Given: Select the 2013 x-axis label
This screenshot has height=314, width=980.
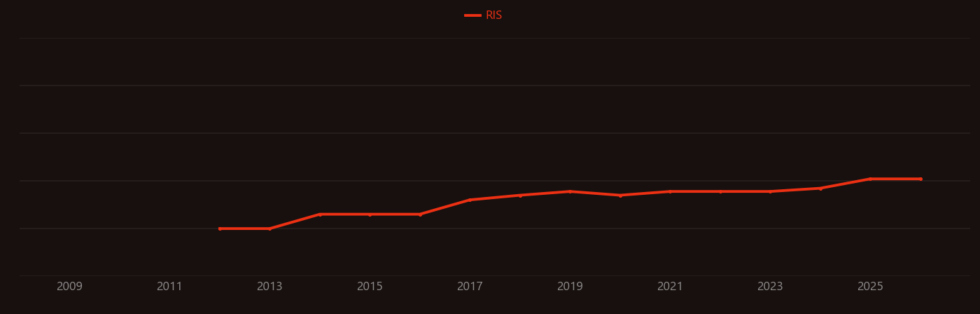Looking at the screenshot, I should 269,287.
